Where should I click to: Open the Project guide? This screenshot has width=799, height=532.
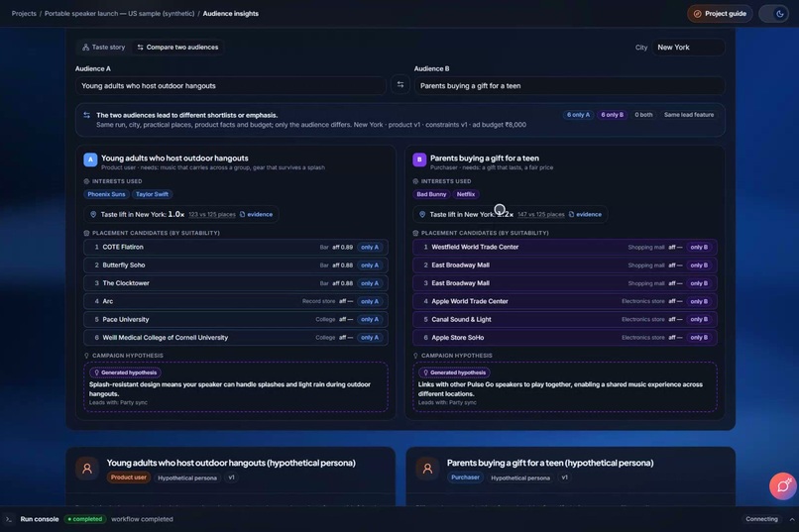tap(720, 14)
